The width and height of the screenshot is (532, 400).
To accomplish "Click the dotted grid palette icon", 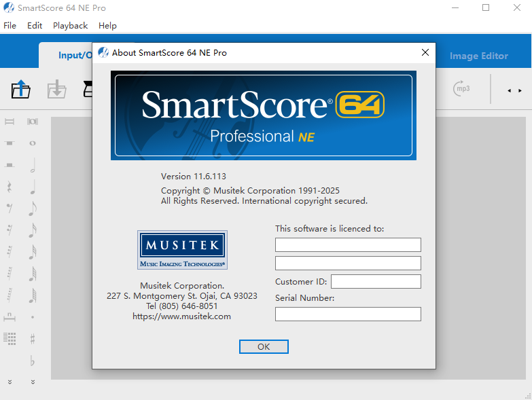I will (x=10, y=339).
